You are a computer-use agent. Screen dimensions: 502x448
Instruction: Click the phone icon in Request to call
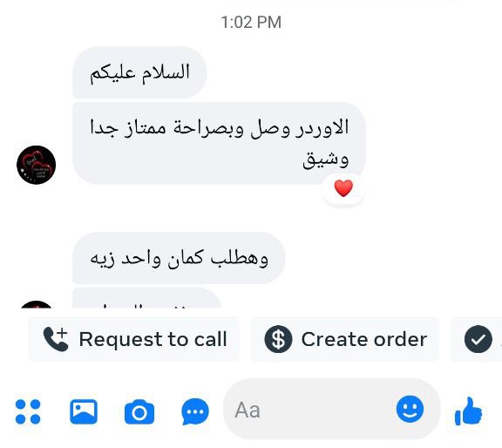56,339
